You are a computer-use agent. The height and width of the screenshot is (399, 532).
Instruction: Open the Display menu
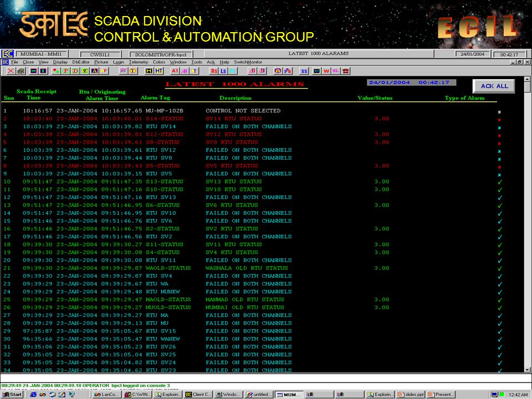[x=60, y=62]
